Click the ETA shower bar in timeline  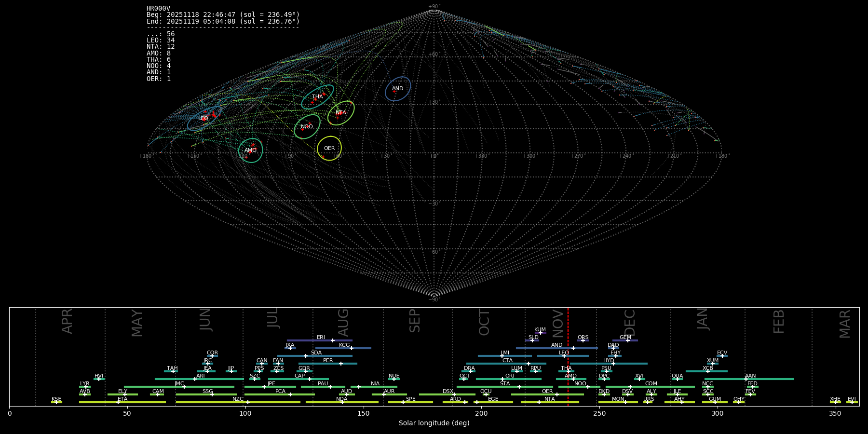pos(122,402)
